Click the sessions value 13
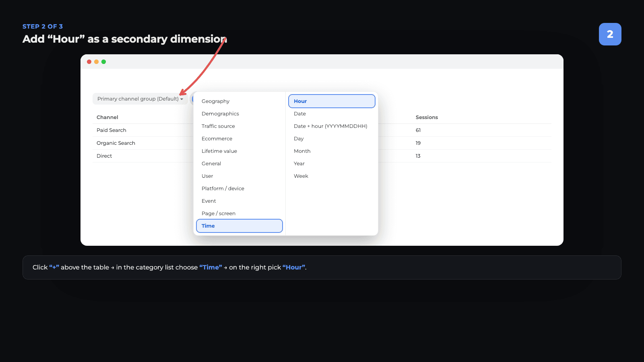 pyautogui.click(x=418, y=156)
